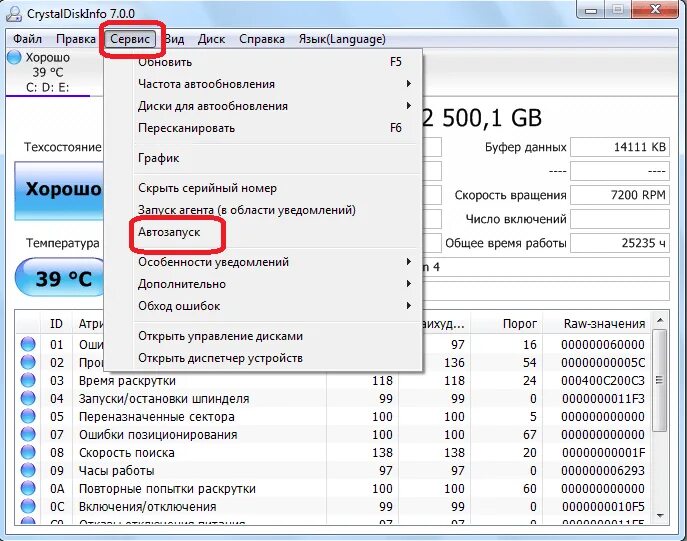Open the Файл menu

(x=28, y=39)
